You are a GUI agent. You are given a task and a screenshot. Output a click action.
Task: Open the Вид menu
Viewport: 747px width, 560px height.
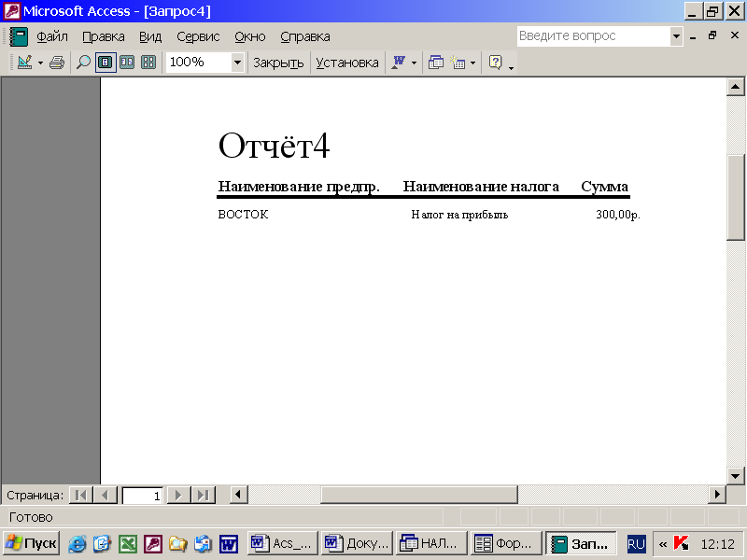click(150, 36)
